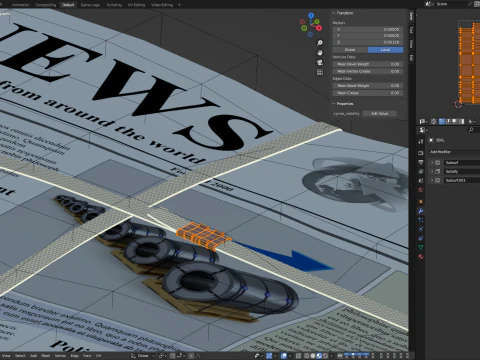The image size is (480, 360).
Task: Open the Tool tab in Properties editor
Action: pyautogui.click(x=421, y=141)
